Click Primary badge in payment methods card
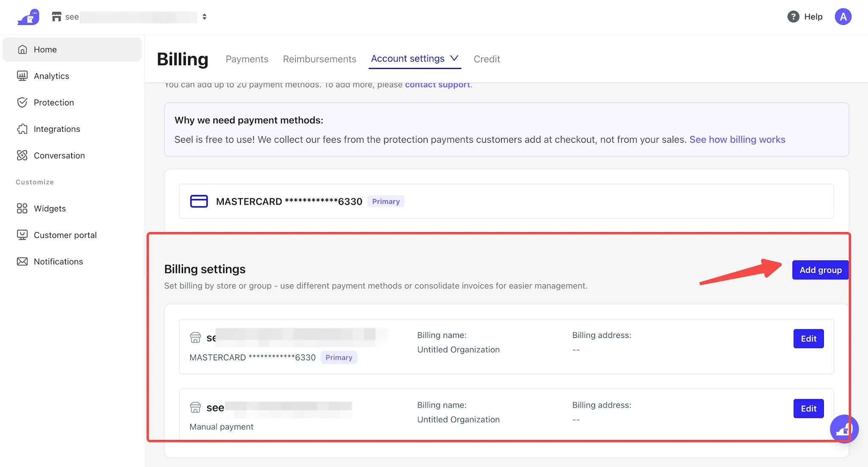Screen dimensions: 868x467 pos(386,202)
